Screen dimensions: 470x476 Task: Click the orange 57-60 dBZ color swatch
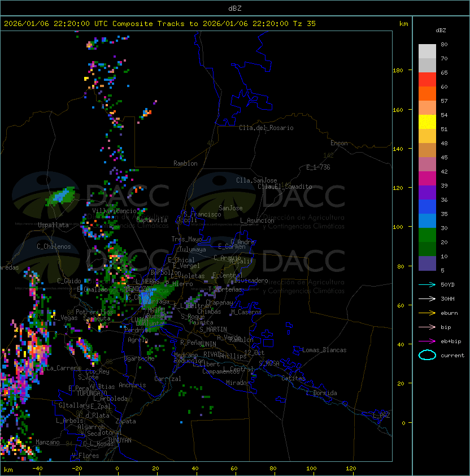click(427, 93)
